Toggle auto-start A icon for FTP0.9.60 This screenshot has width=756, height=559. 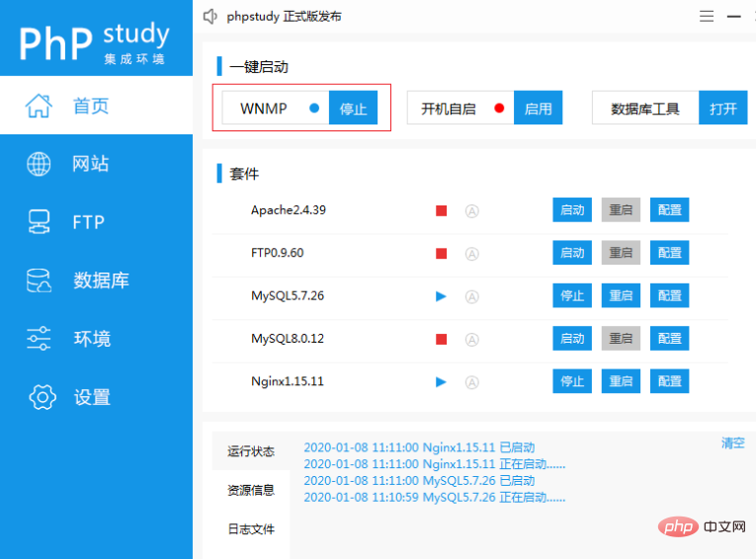tap(472, 254)
